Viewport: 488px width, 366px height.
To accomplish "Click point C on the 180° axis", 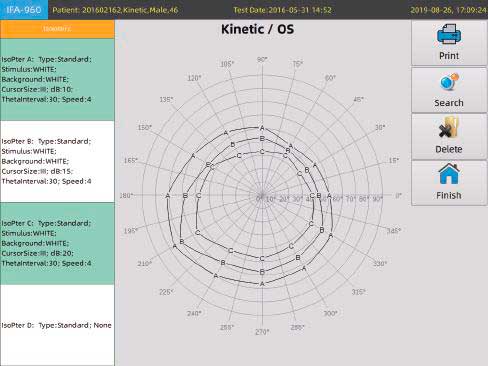I will click(199, 196).
